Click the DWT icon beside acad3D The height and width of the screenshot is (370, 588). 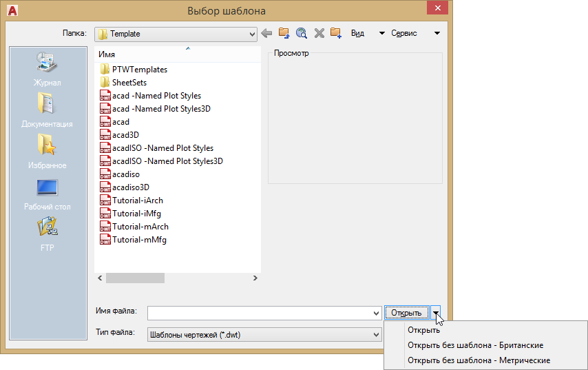105,135
